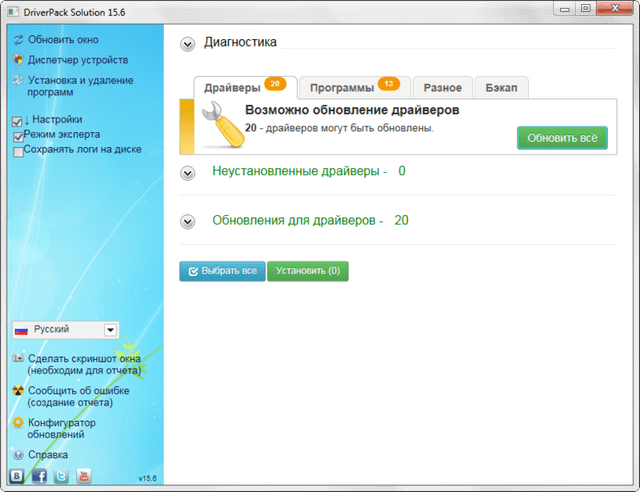
Task: Switch to the Драйверы tab
Action: [x=245, y=87]
